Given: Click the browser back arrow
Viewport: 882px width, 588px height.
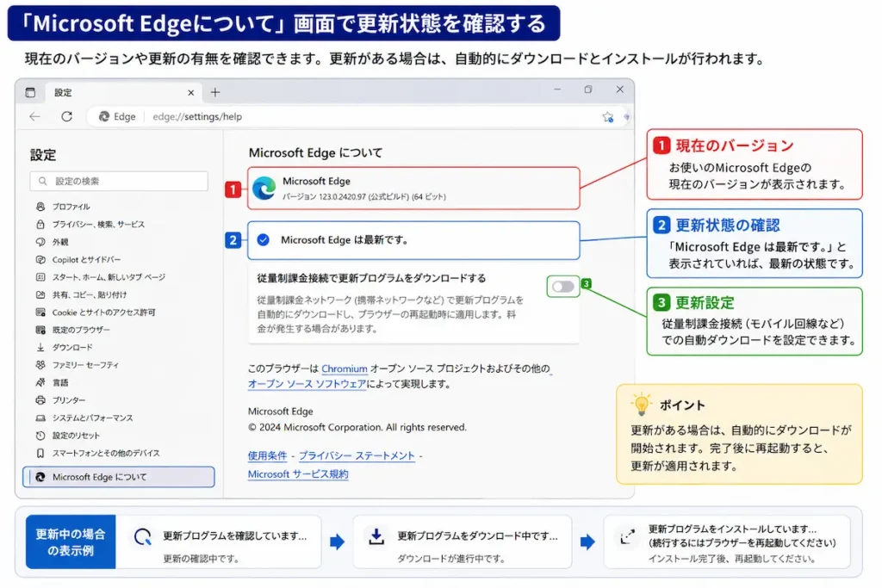Looking at the screenshot, I should point(34,116).
